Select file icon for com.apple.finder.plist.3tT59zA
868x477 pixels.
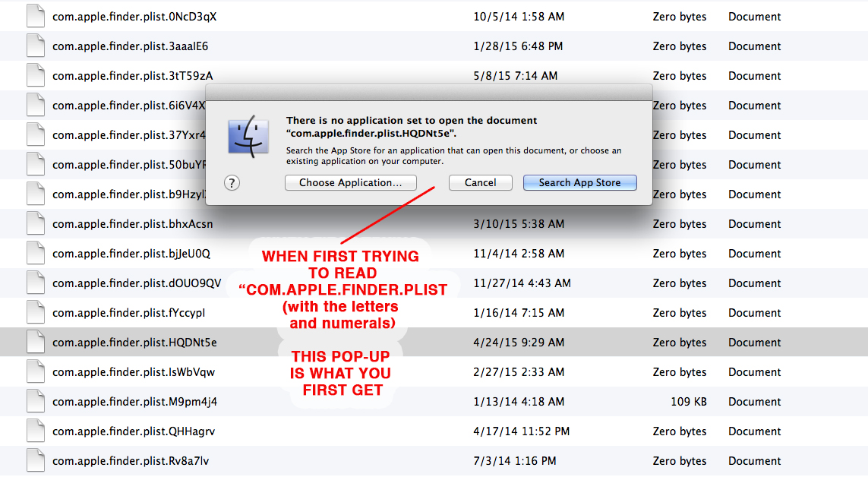click(x=36, y=74)
